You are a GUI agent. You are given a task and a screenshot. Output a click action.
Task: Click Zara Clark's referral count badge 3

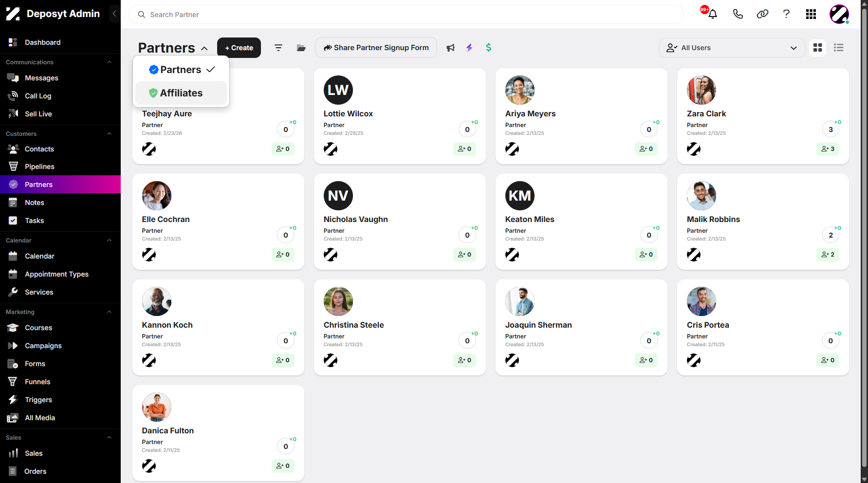831,130
